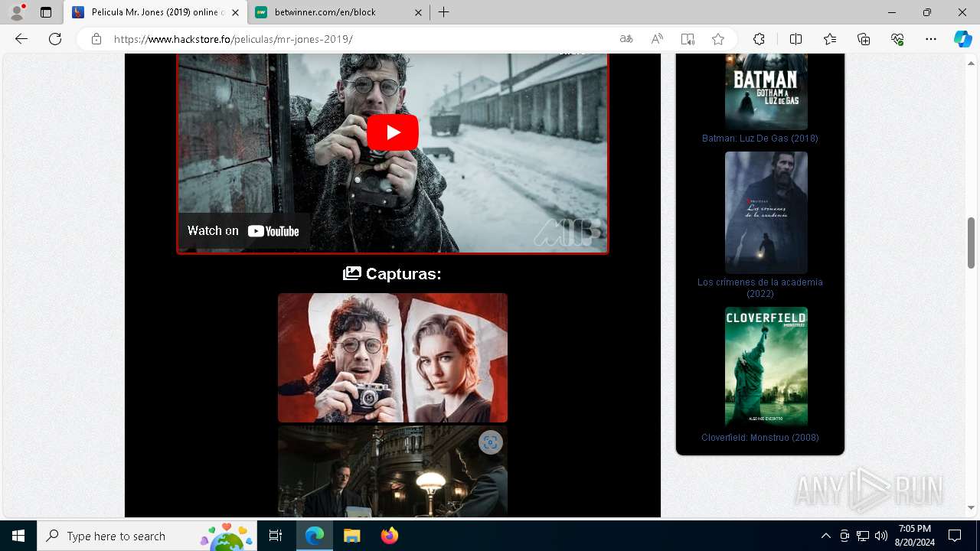Open volume tray icon
Image resolution: width=980 pixels, height=551 pixels.
point(880,536)
